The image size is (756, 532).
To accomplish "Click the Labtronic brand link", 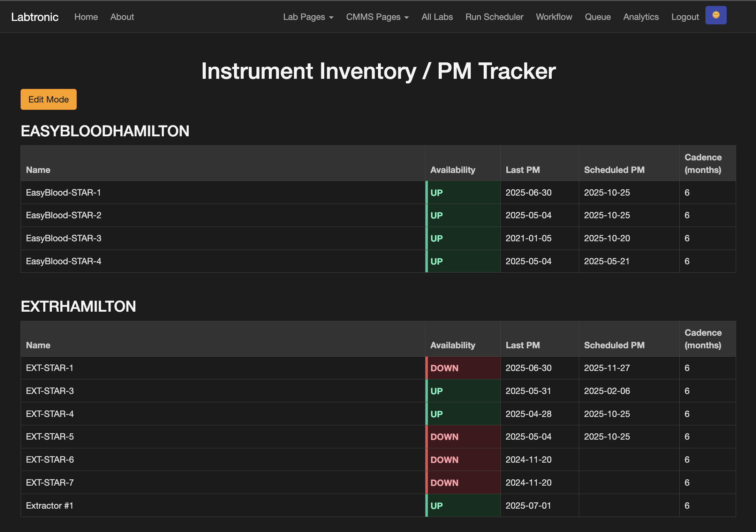I will 35,16.
